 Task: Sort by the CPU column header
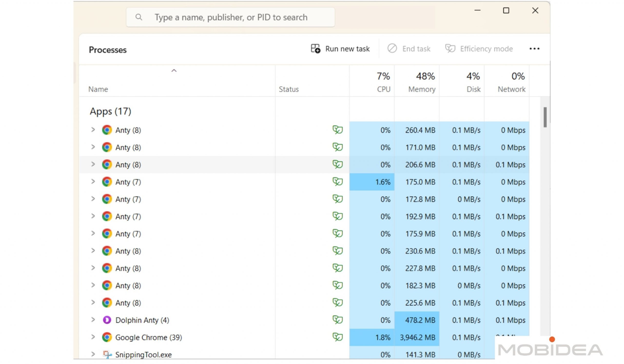pos(372,81)
